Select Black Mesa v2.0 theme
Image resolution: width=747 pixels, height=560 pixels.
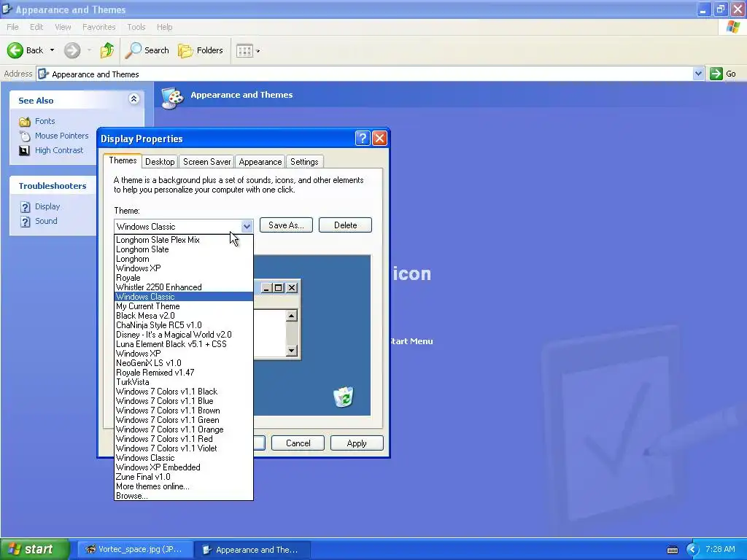183,316
